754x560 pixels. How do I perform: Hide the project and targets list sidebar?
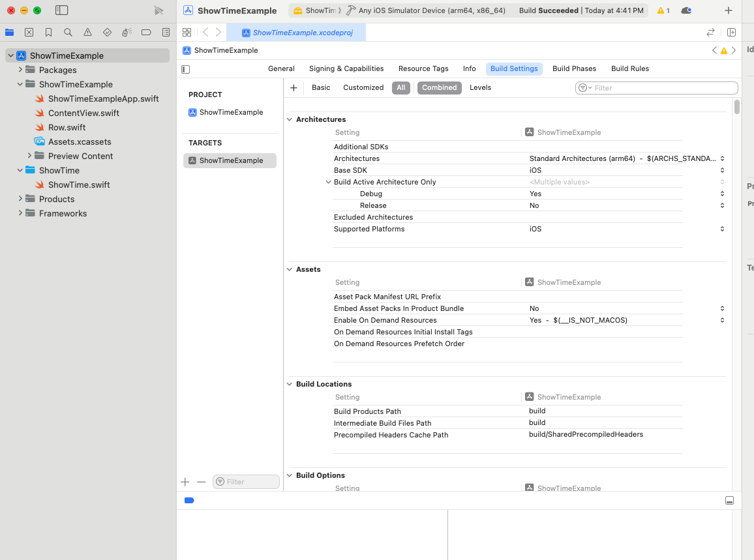tap(186, 69)
